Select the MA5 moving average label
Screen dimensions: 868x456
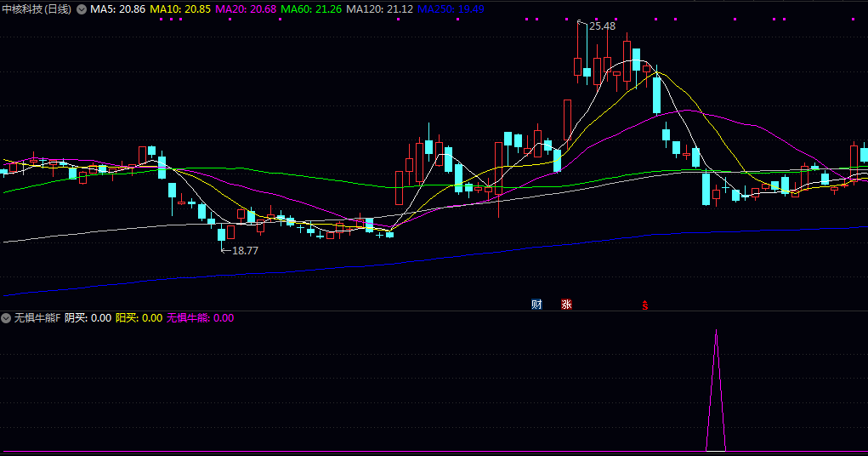coord(116,9)
